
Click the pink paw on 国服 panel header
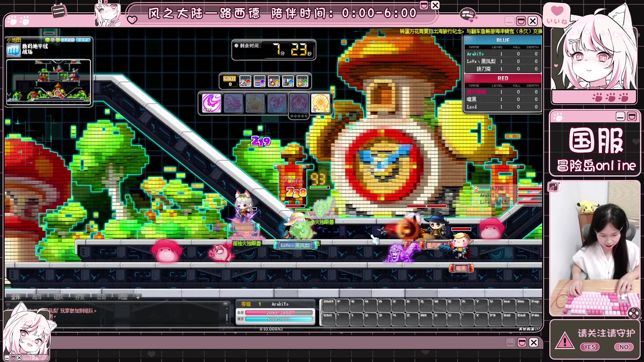[558, 117]
